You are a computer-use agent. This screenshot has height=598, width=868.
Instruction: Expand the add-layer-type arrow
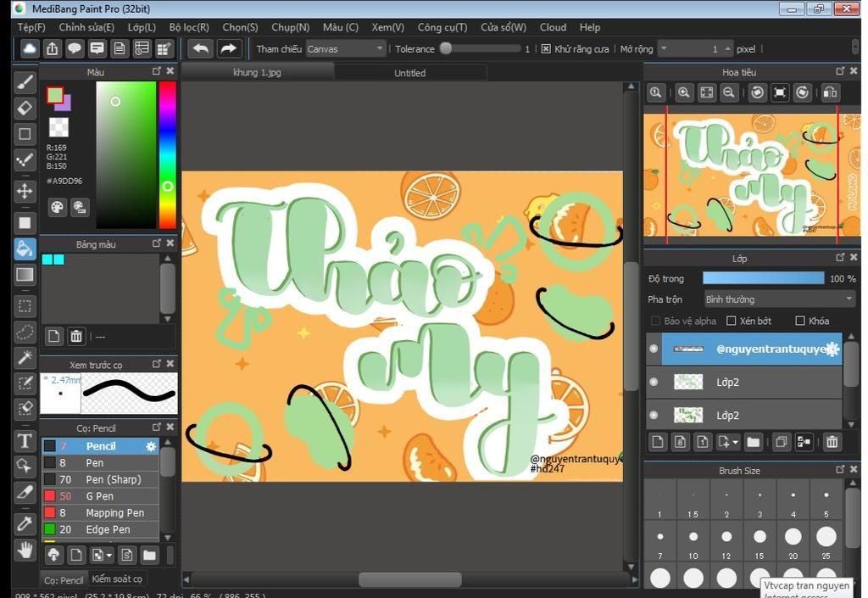(x=735, y=443)
